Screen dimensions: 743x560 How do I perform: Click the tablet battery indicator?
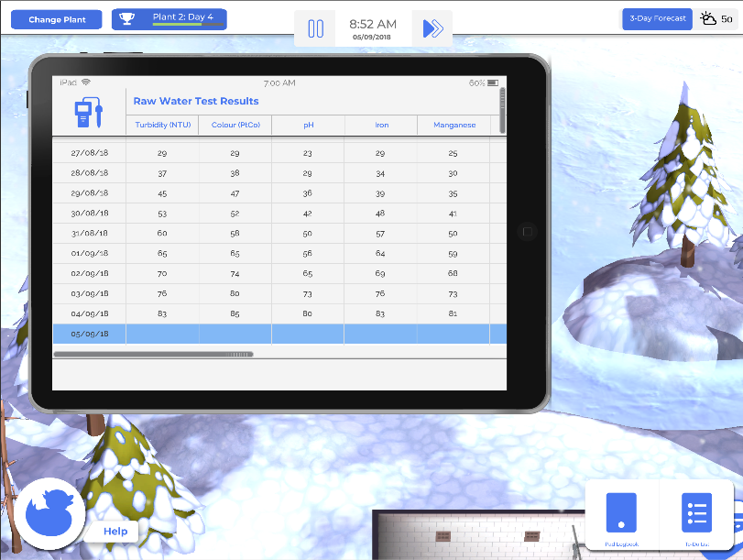pyautogui.click(x=493, y=83)
